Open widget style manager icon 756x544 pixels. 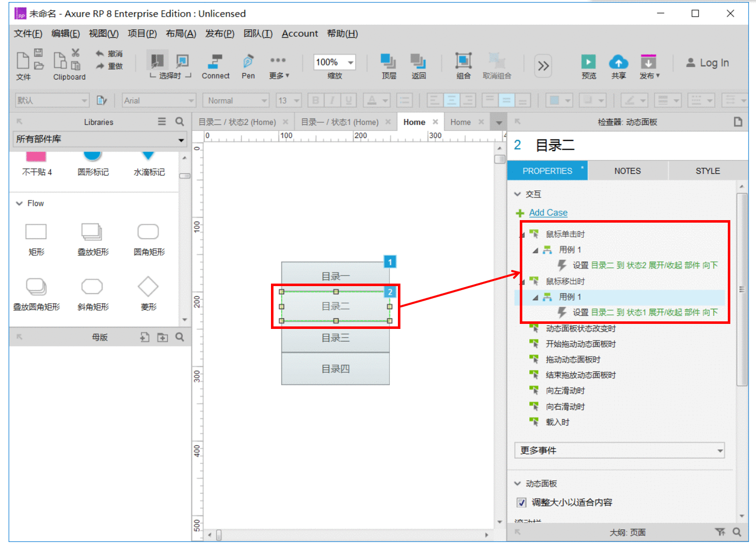click(102, 100)
